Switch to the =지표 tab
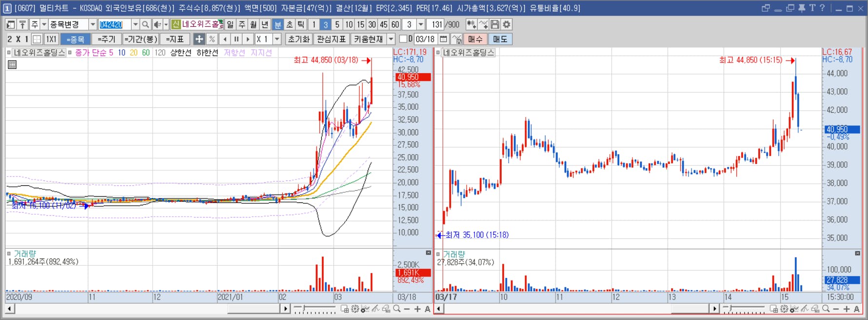This screenshot has width=868, height=320. click(x=174, y=39)
